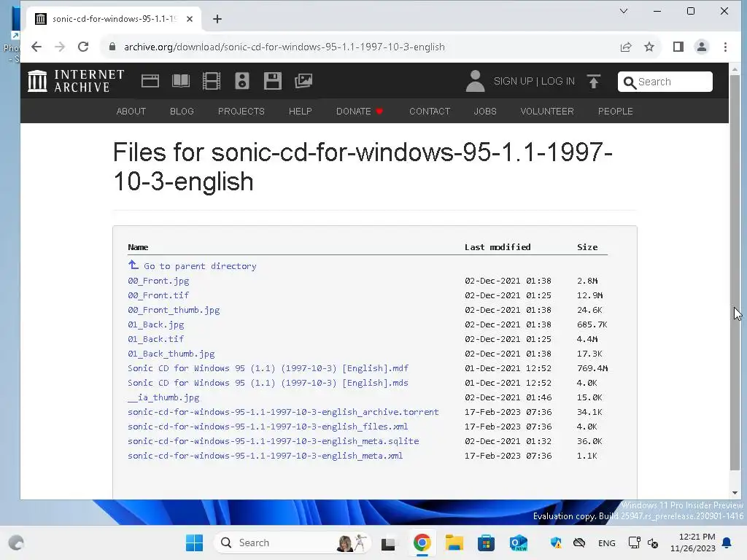
Task: Download the Sonic CD .mdf file
Action: (268, 368)
